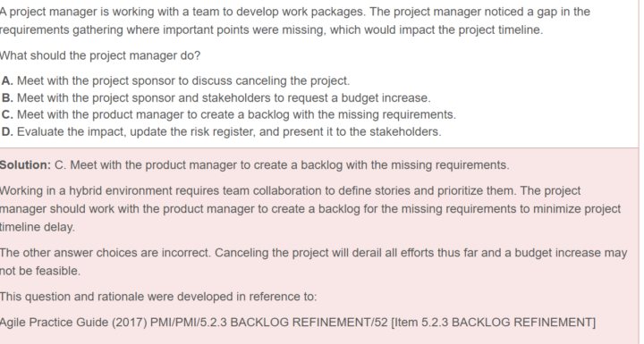Click the bold letter D. option marker

point(7,131)
